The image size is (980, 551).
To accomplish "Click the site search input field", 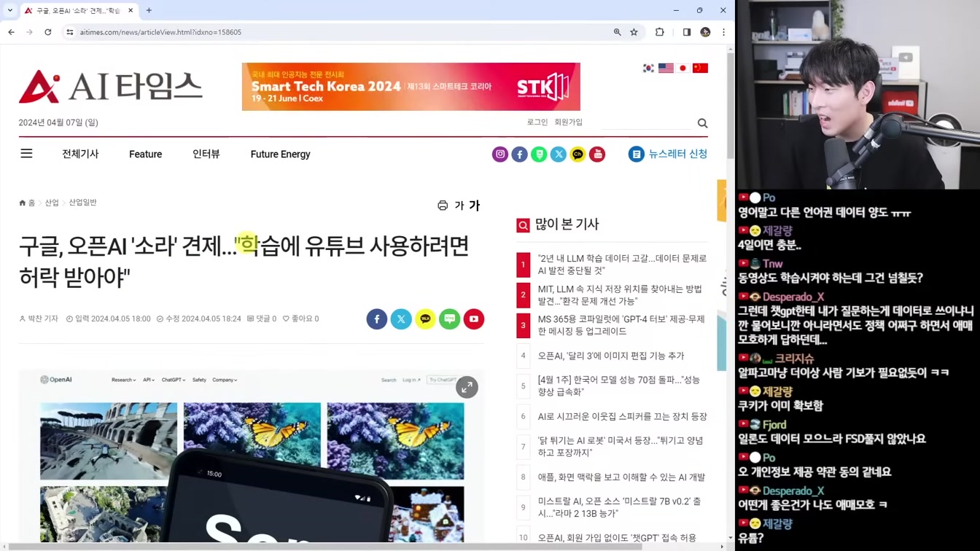I will point(645,122).
